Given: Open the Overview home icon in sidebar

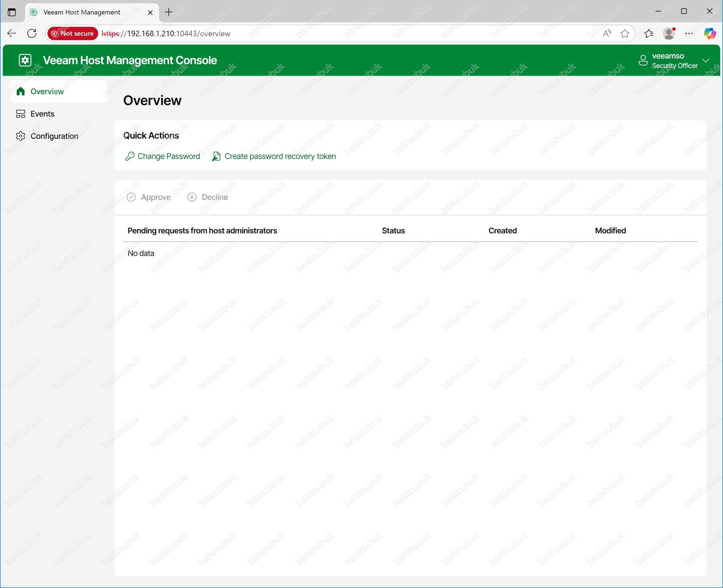Looking at the screenshot, I should pyautogui.click(x=21, y=91).
